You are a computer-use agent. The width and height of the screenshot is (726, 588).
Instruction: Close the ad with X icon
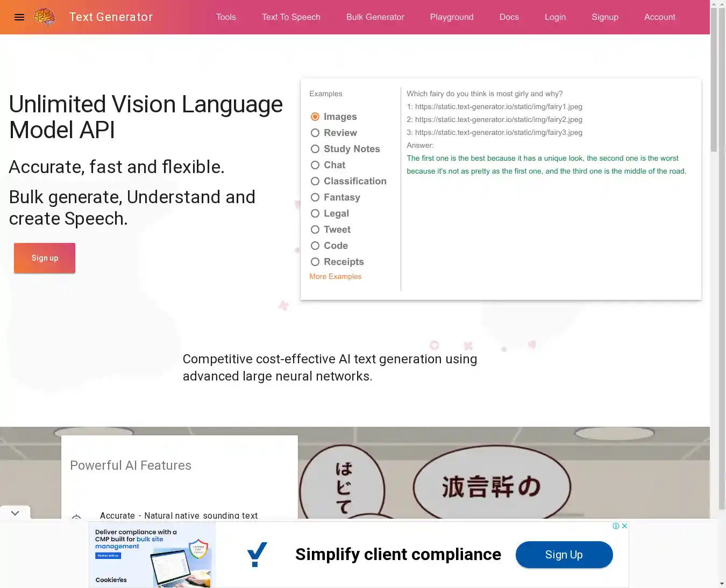(x=624, y=526)
